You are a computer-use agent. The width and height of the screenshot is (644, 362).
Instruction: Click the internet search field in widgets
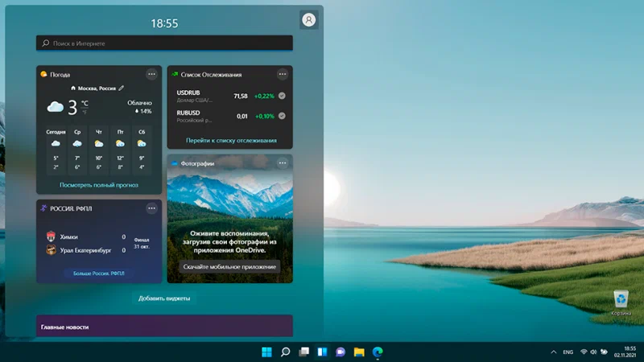click(164, 43)
